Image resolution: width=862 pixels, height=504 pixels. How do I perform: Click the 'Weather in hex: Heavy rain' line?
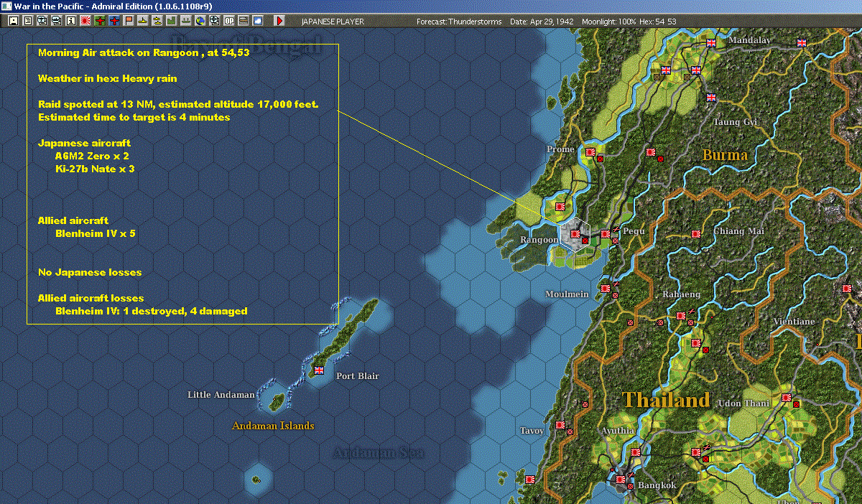(107, 78)
